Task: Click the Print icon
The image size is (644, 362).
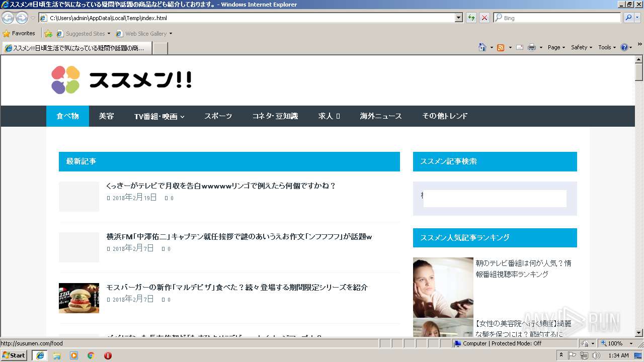Action: pyautogui.click(x=532, y=47)
